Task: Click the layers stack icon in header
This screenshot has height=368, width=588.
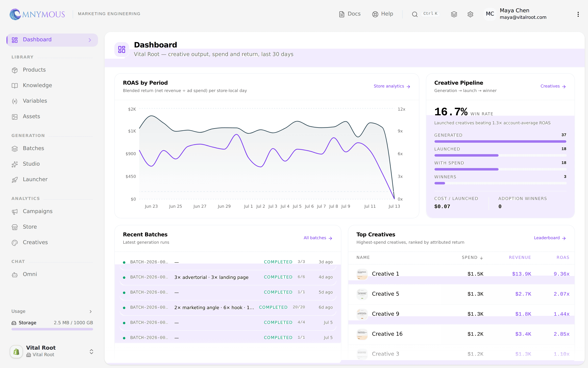Action: click(x=454, y=14)
